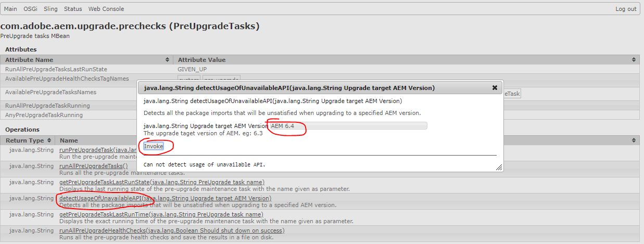The height and width of the screenshot is (244, 644).
Task: Click hint text 'The upgrade taget version of AEM'
Action: tap(203, 133)
